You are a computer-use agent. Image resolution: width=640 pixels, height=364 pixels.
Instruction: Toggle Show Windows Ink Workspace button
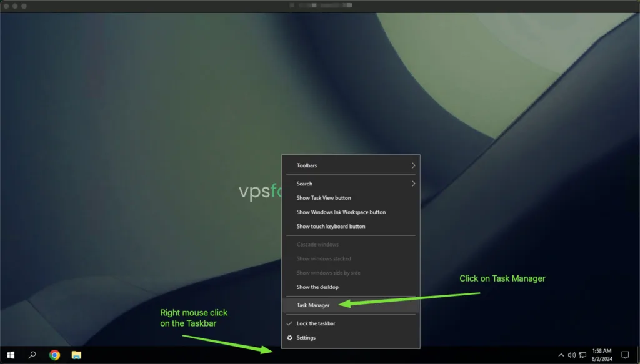click(x=341, y=212)
